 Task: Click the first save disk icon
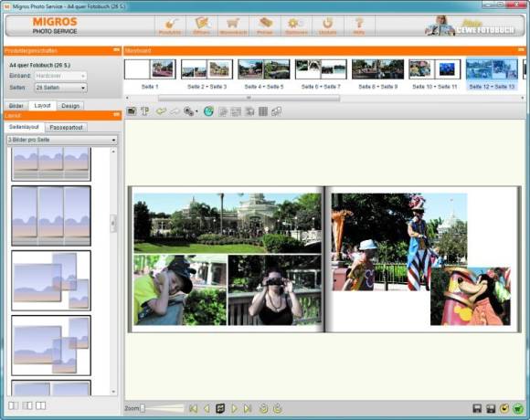477,408
